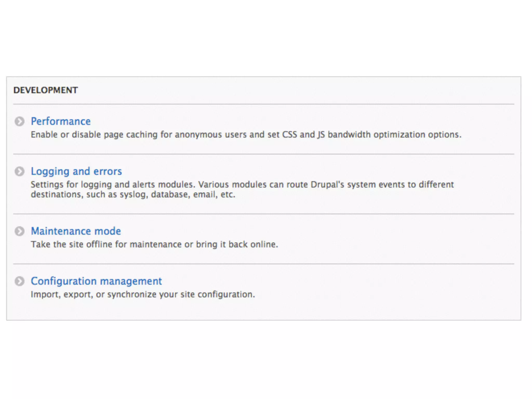The height and width of the screenshot is (399, 532).
Task: Open the Performance settings link
Action: [61, 121]
